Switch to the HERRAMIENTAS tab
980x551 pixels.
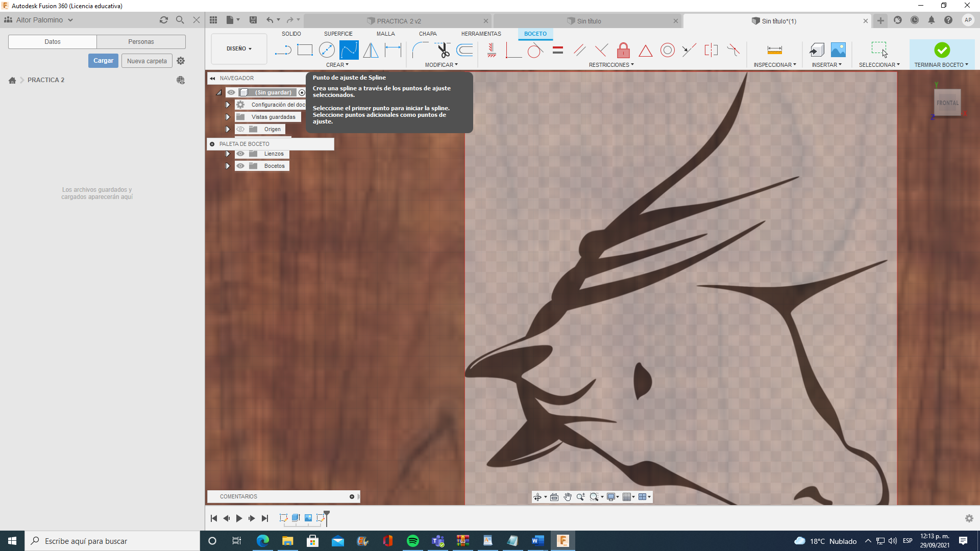click(481, 34)
